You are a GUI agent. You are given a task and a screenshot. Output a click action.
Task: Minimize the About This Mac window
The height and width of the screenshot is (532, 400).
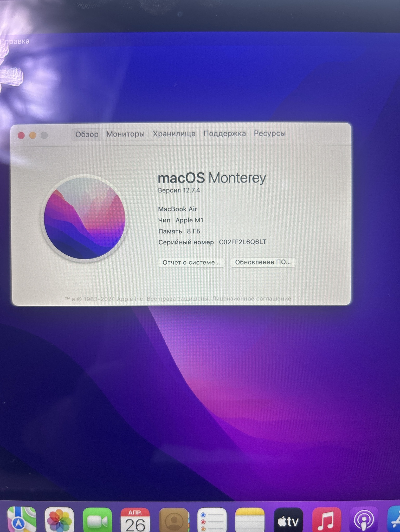(33, 135)
